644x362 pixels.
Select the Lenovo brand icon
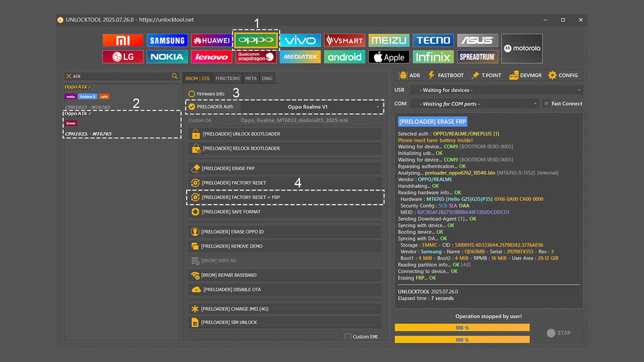pos(211,57)
